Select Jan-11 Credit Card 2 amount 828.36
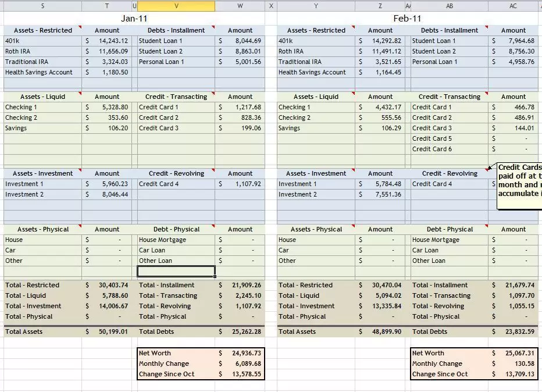 (x=240, y=117)
